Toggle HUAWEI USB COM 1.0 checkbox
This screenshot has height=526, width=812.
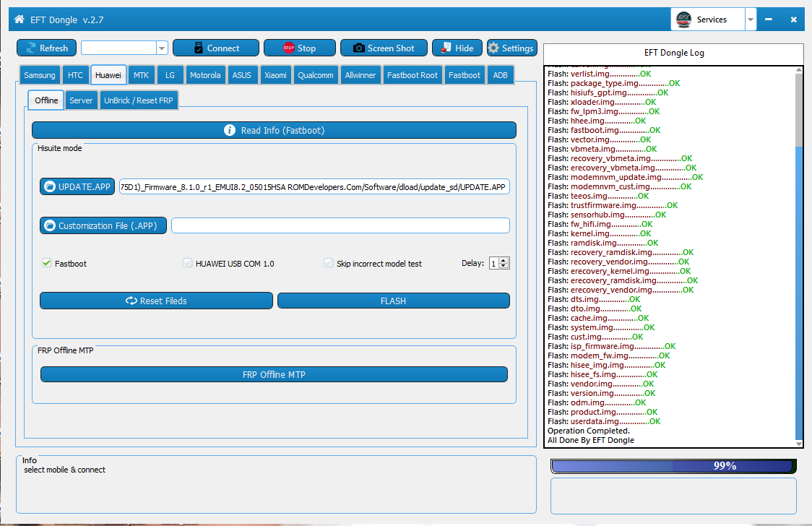tap(188, 264)
